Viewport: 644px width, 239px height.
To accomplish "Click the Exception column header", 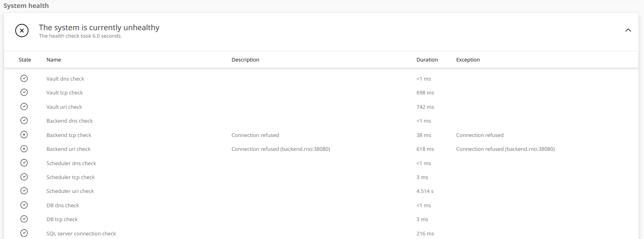I will click(468, 60).
